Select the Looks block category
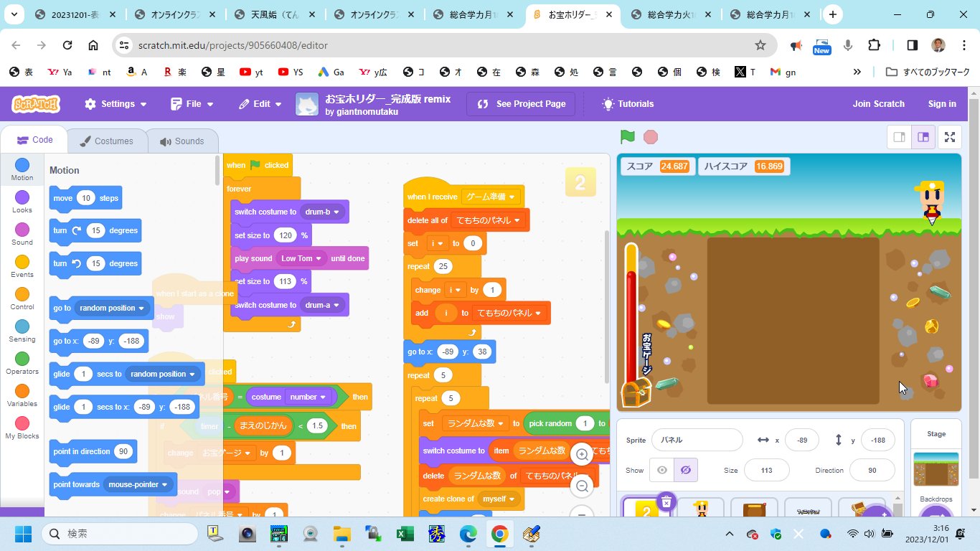The width and height of the screenshot is (980, 551). click(22, 202)
